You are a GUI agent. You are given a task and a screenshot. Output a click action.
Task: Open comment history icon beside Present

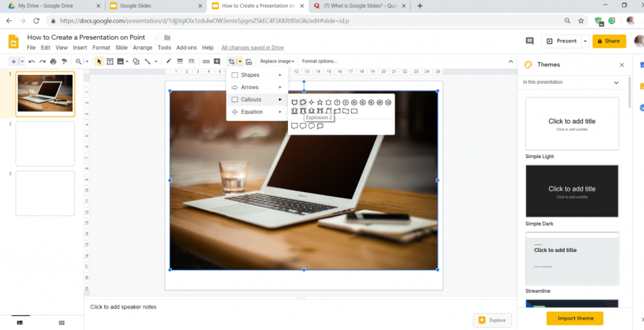(x=530, y=41)
